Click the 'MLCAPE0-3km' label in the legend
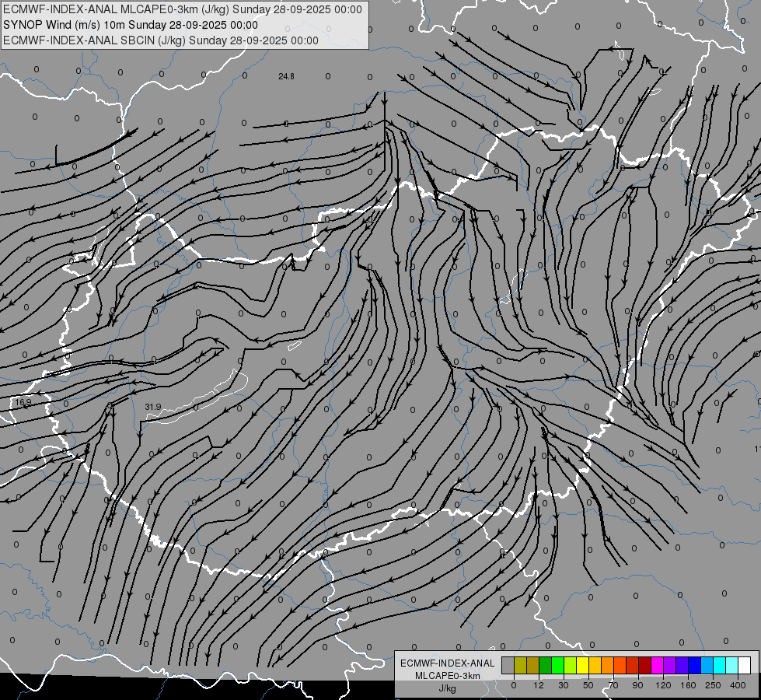 tap(447, 676)
